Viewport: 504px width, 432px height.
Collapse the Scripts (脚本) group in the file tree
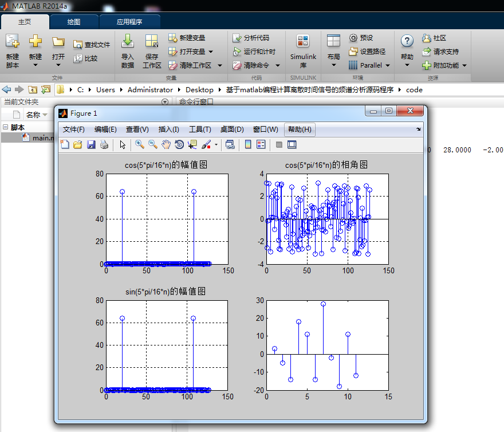pyautogui.click(x=5, y=127)
